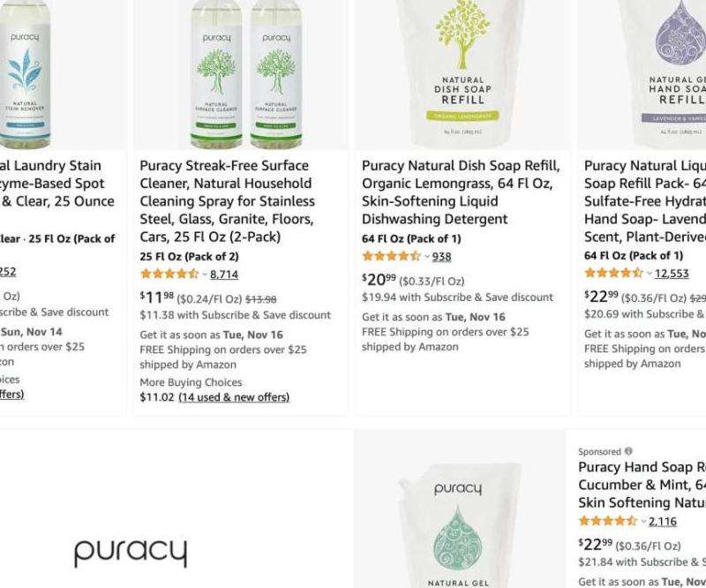Image resolution: width=706 pixels, height=588 pixels.
Task: Open the 8,714 reviews link
Action: pos(224,275)
